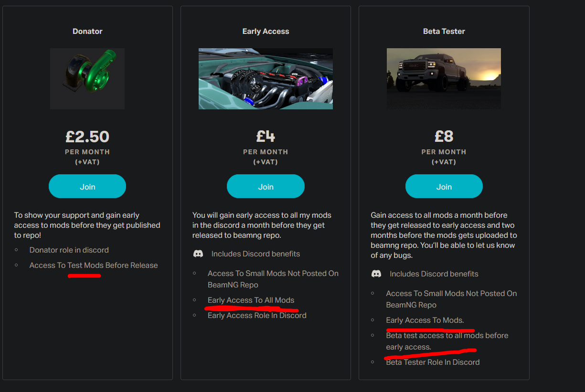Click 'Early Access To All Mods' benefit
585x392 pixels.
click(251, 300)
